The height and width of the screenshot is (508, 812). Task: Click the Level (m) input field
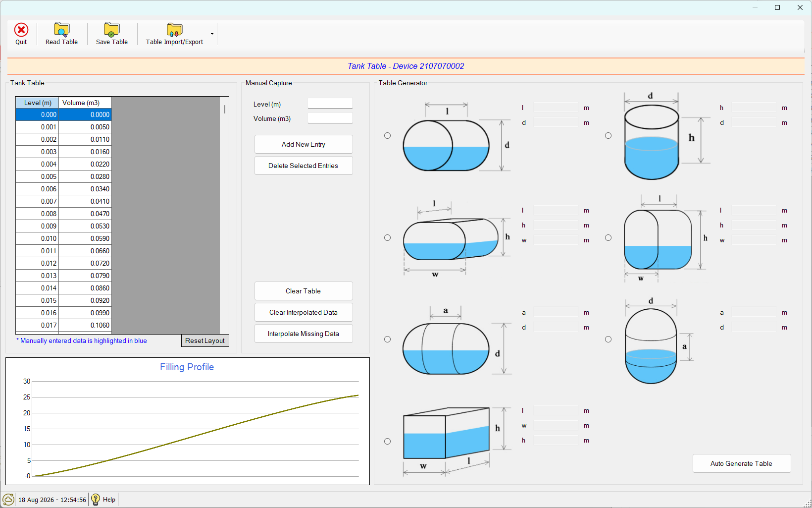pyautogui.click(x=330, y=104)
